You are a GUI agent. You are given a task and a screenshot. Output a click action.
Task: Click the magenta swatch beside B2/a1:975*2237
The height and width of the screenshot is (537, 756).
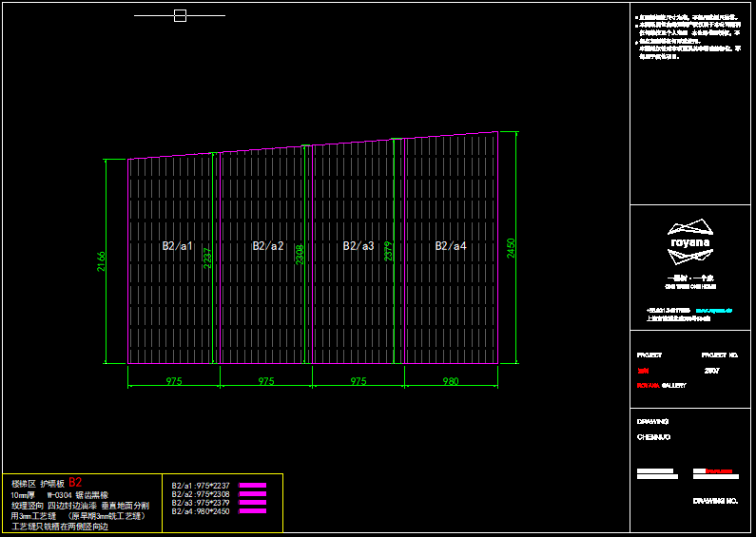[252, 486]
